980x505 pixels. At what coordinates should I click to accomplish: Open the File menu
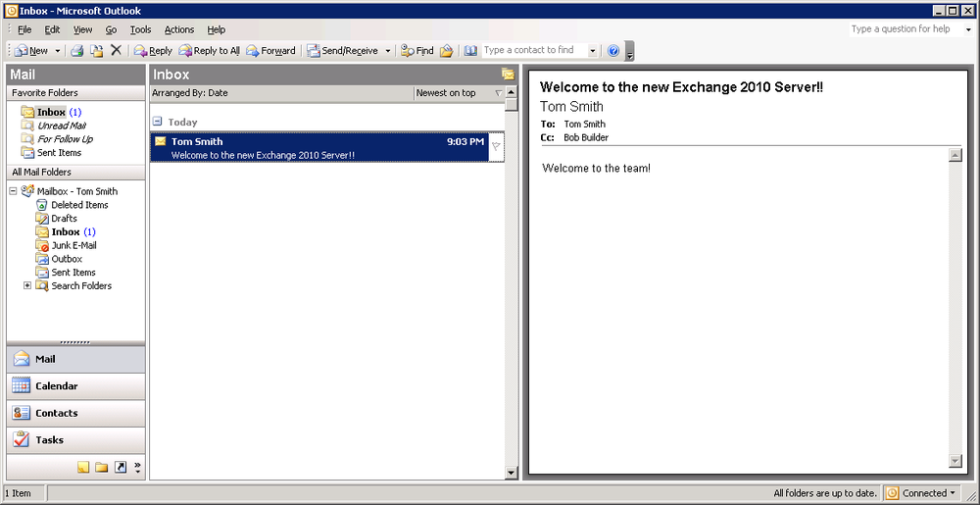coord(24,29)
